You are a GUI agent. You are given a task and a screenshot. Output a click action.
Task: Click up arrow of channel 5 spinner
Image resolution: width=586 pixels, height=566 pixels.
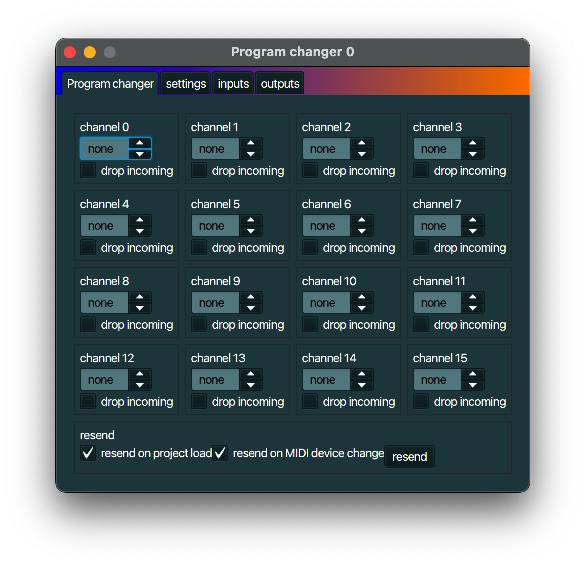[251, 220]
